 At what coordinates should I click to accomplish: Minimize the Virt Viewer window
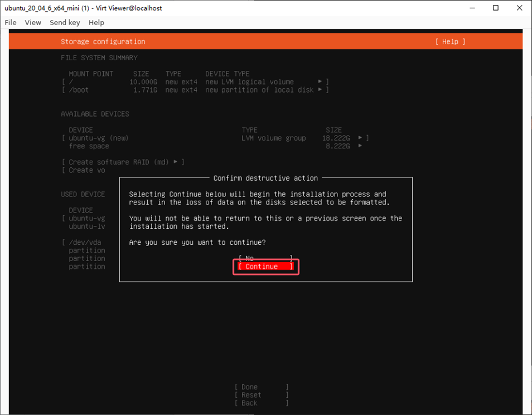(x=472, y=8)
